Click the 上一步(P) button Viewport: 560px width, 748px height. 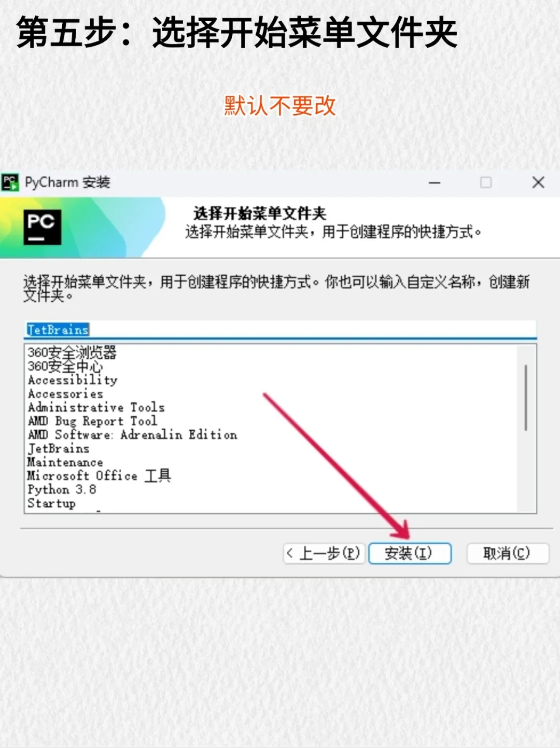[324, 553]
